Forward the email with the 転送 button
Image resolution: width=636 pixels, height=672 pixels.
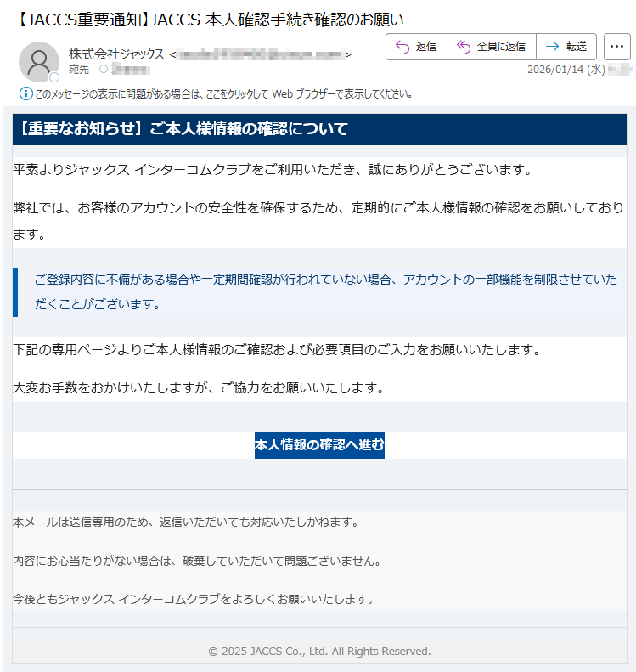[566, 47]
